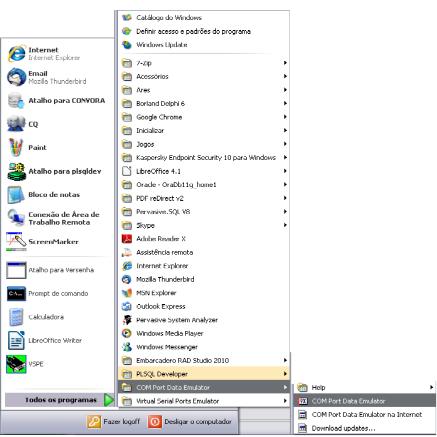The width and height of the screenshot is (437, 437).
Task: Open Inicializar folder
Action: pyautogui.click(x=204, y=130)
